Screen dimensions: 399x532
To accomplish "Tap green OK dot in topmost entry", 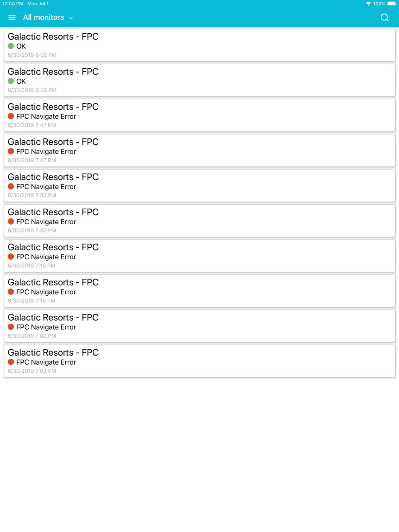I will coord(11,46).
